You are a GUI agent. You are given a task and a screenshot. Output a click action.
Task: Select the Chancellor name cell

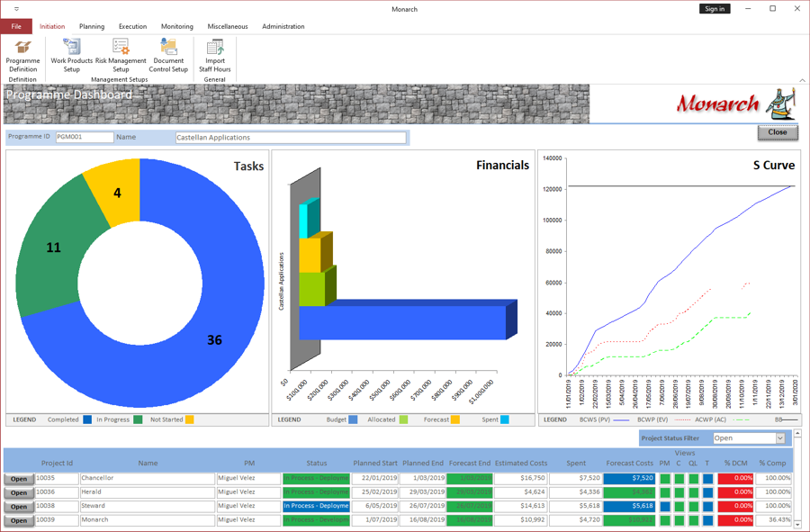[148, 478]
